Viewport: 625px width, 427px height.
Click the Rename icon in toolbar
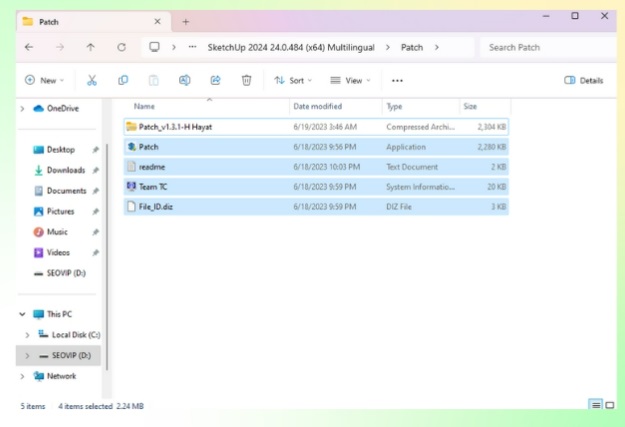point(184,80)
